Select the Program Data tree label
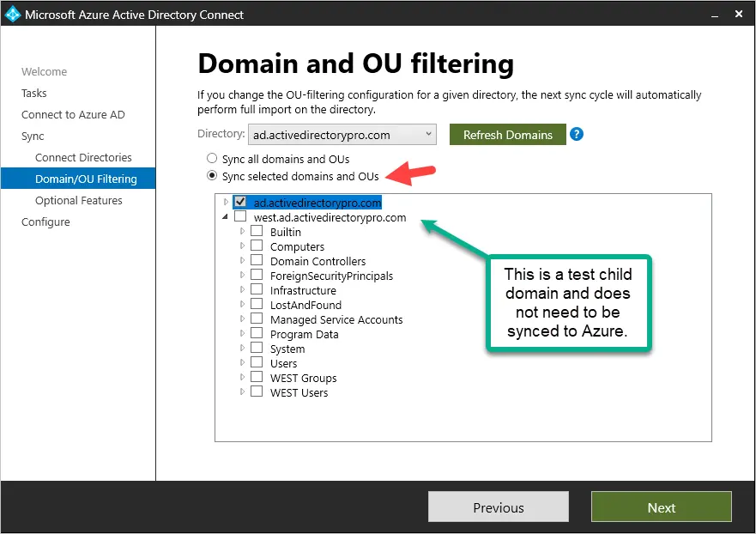The width and height of the screenshot is (756, 534). (305, 334)
